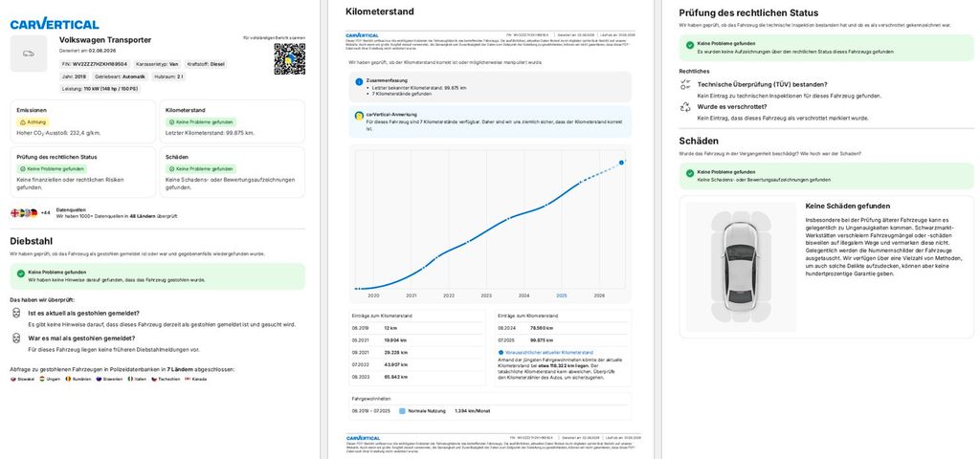This screenshot has width=980, height=459.
Task: Click the Italien flag icon
Action: [x=130, y=379]
